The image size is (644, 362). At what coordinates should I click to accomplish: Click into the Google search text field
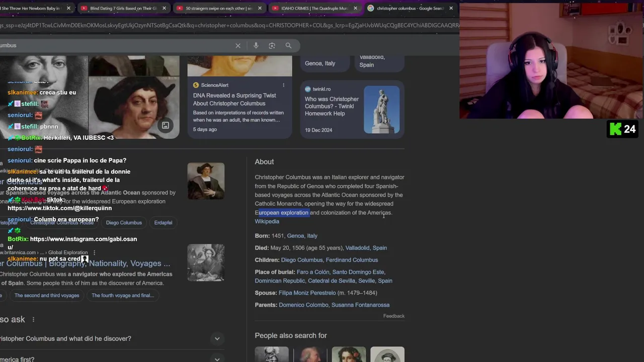coord(116,45)
